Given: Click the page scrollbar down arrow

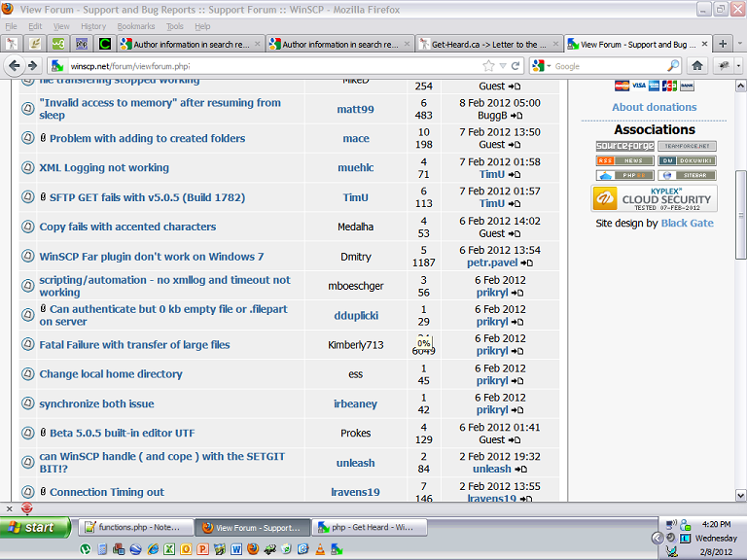Looking at the screenshot, I should tap(740, 495).
